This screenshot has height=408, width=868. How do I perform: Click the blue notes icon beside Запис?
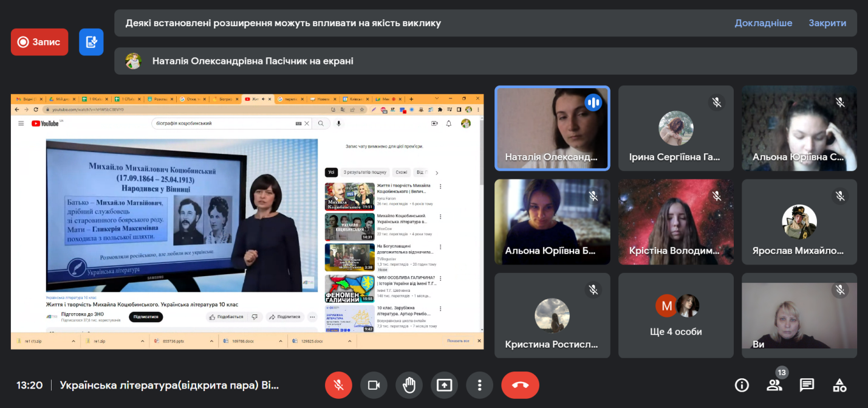click(91, 42)
